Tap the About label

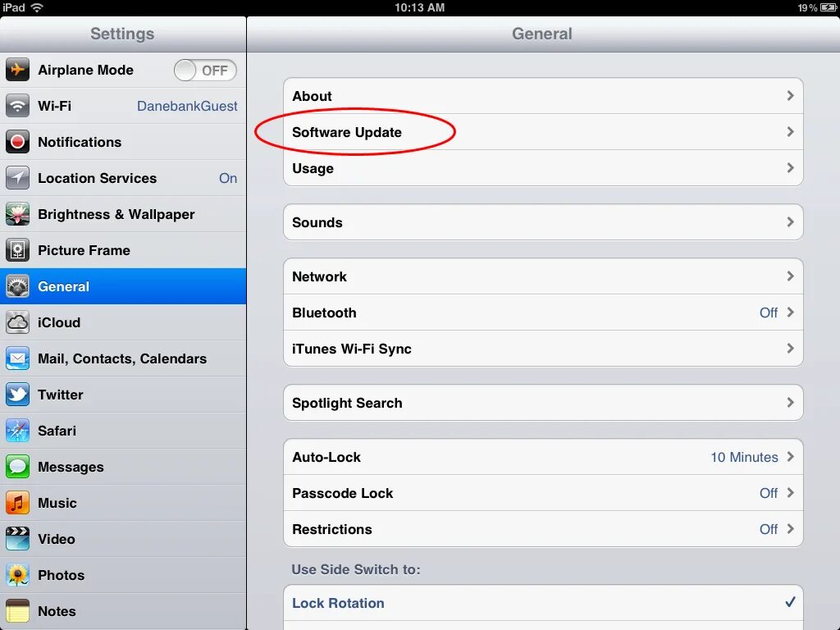pyautogui.click(x=312, y=96)
